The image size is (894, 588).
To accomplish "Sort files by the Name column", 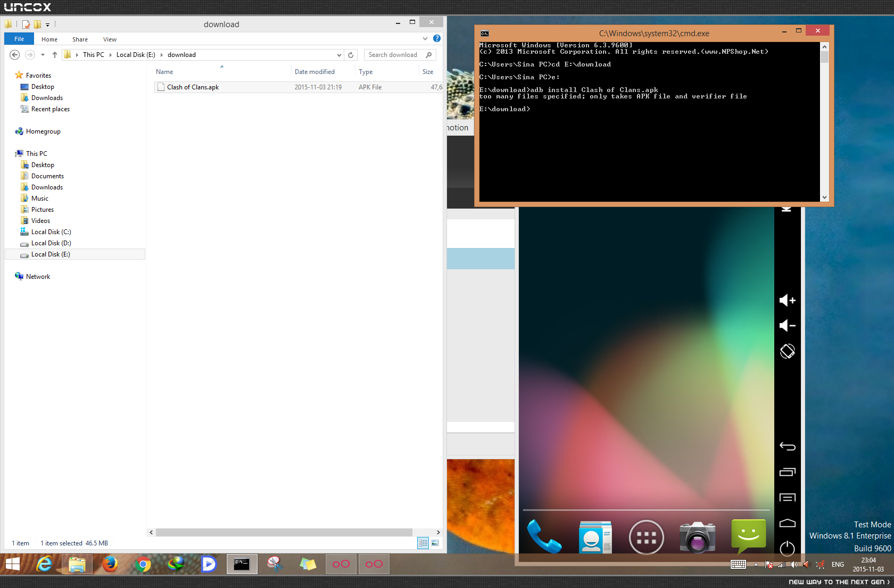I will click(164, 72).
